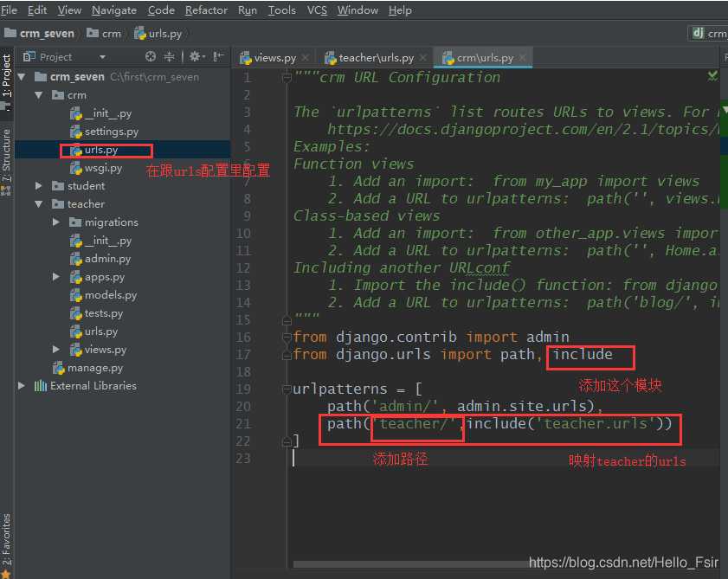
Task: Open the 2: Favorites tool window tab
Action: 6,539
